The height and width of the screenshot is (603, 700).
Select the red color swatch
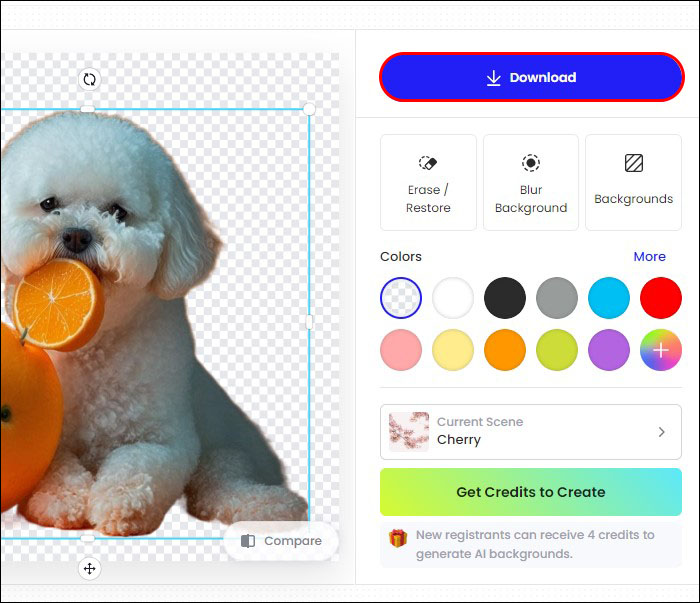tap(661, 298)
